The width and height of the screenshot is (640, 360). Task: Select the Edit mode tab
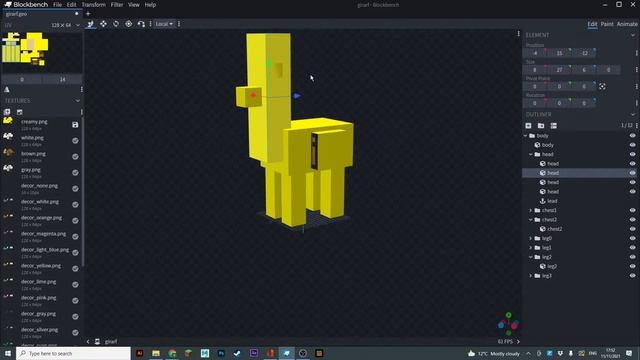(592, 24)
